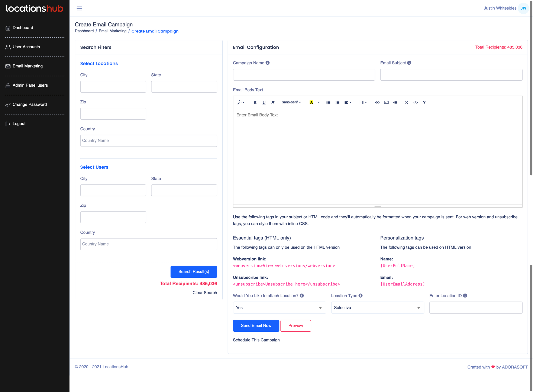
Task: Focus the Select Users Country Name field
Action: pyautogui.click(x=148, y=244)
